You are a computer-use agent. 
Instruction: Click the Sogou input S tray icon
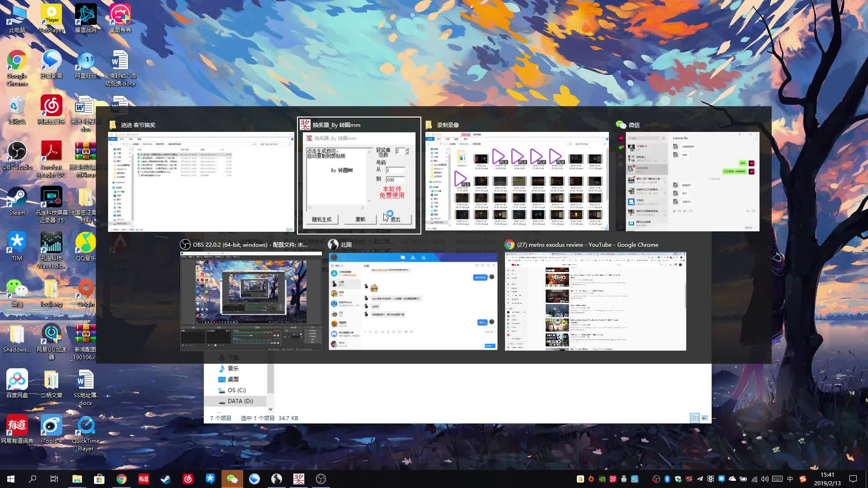[803, 479]
